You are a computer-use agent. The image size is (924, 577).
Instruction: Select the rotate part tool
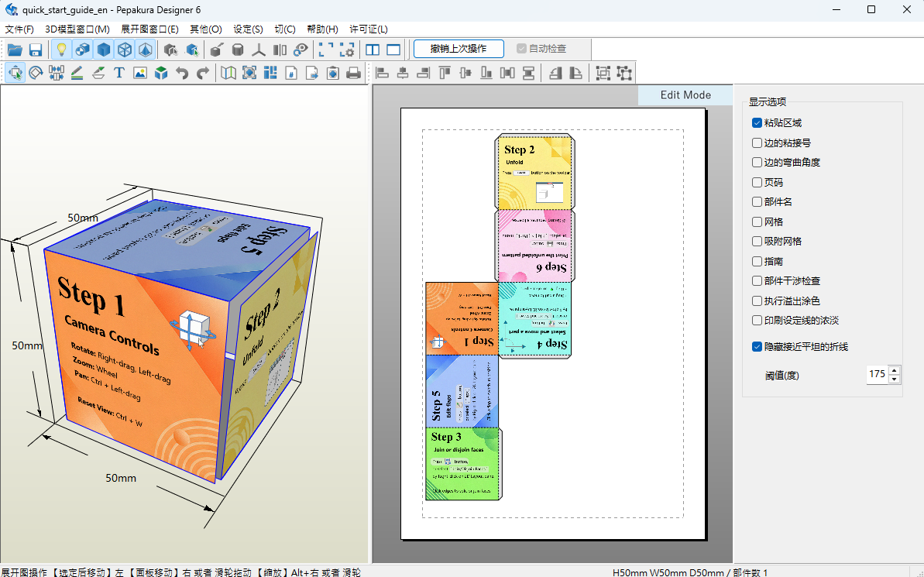point(36,73)
